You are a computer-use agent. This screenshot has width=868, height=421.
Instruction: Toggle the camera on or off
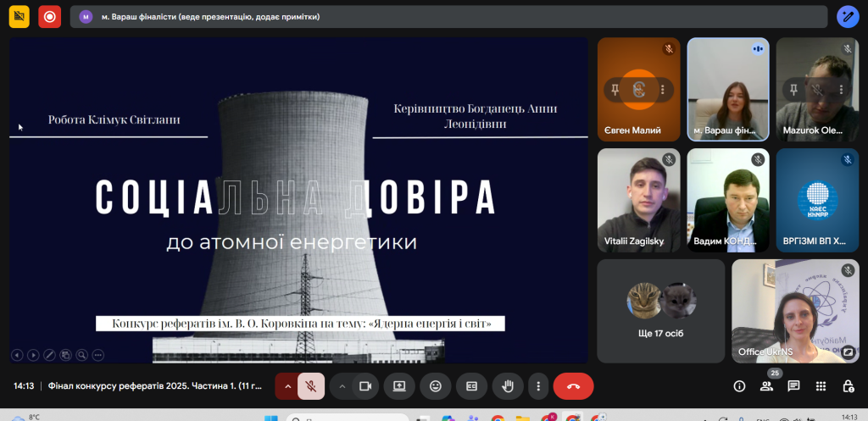(365, 386)
